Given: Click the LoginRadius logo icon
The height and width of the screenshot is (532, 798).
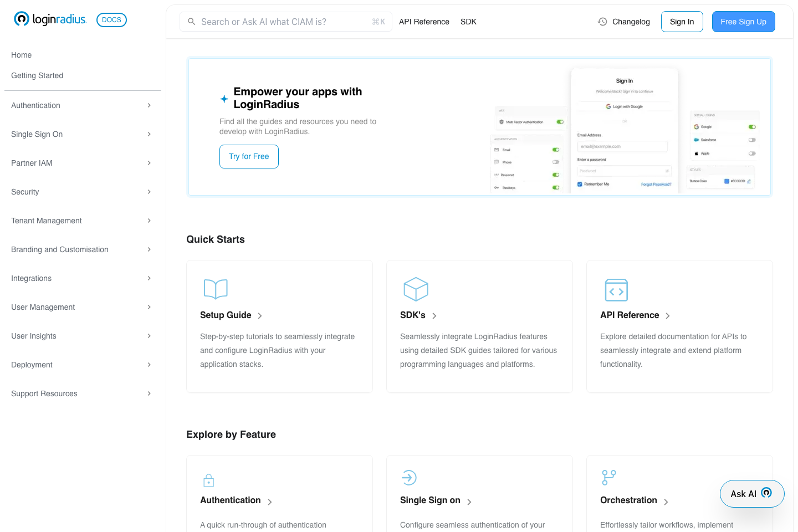Looking at the screenshot, I should click(x=22, y=18).
